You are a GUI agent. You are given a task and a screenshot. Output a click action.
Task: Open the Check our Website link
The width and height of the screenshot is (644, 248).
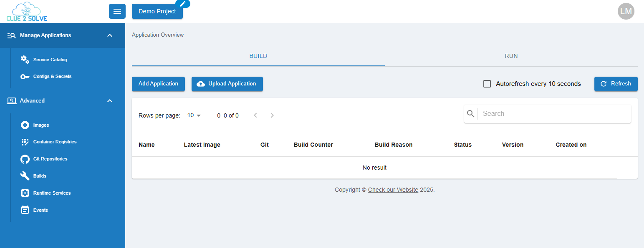pos(393,190)
